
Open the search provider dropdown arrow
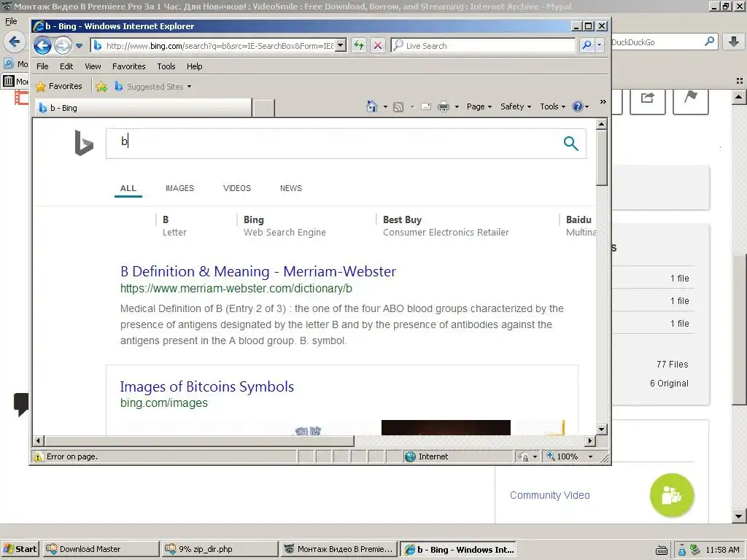[x=600, y=45]
